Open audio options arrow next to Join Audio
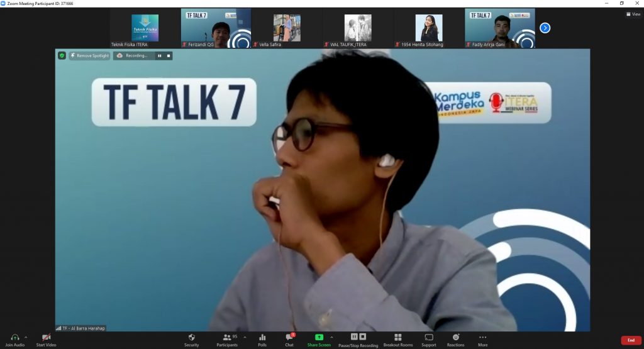The height and width of the screenshot is (349, 644). coord(26,338)
